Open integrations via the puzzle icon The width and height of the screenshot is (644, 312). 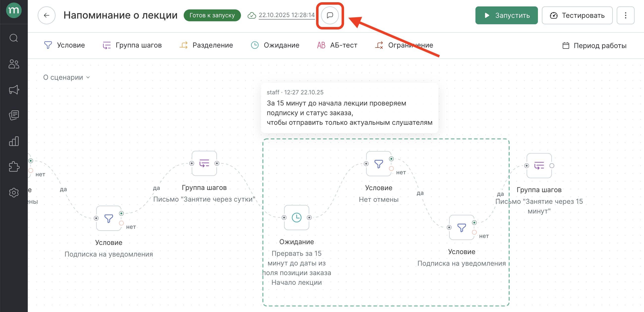14,167
